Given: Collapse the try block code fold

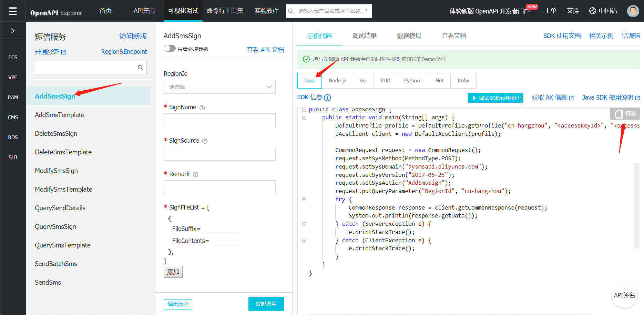Looking at the screenshot, I should [304, 199].
